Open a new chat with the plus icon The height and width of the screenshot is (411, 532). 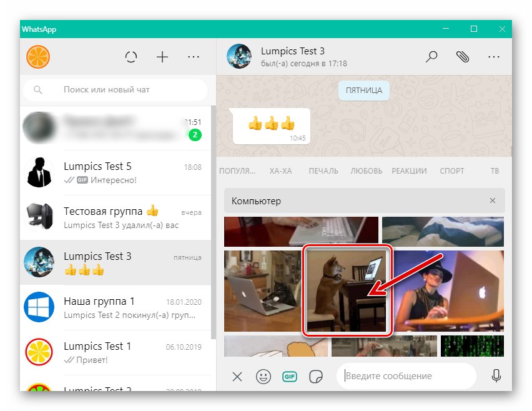162,57
